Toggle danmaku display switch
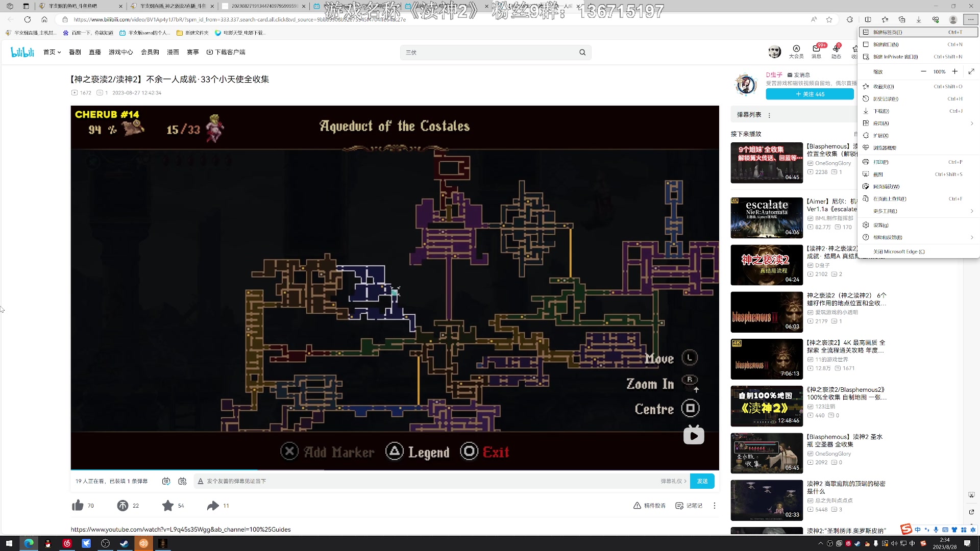The width and height of the screenshot is (980, 551). pos(166,481)
